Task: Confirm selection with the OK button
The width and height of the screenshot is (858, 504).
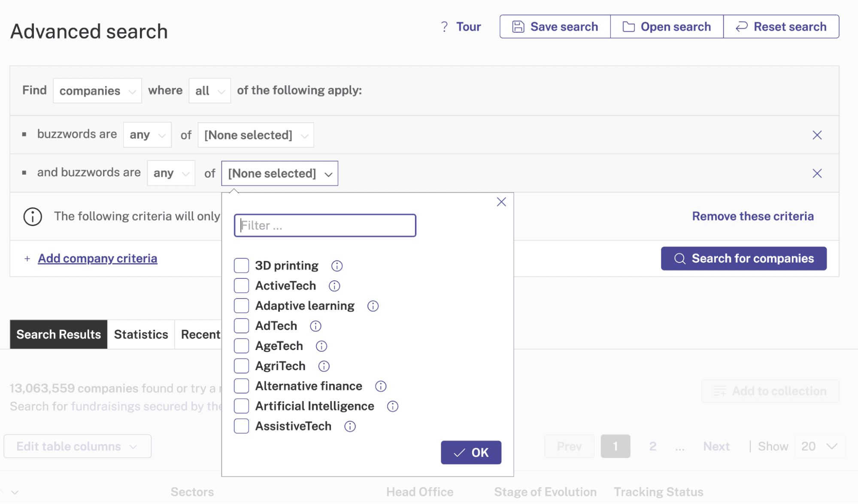Action: [x=471, y=453]
